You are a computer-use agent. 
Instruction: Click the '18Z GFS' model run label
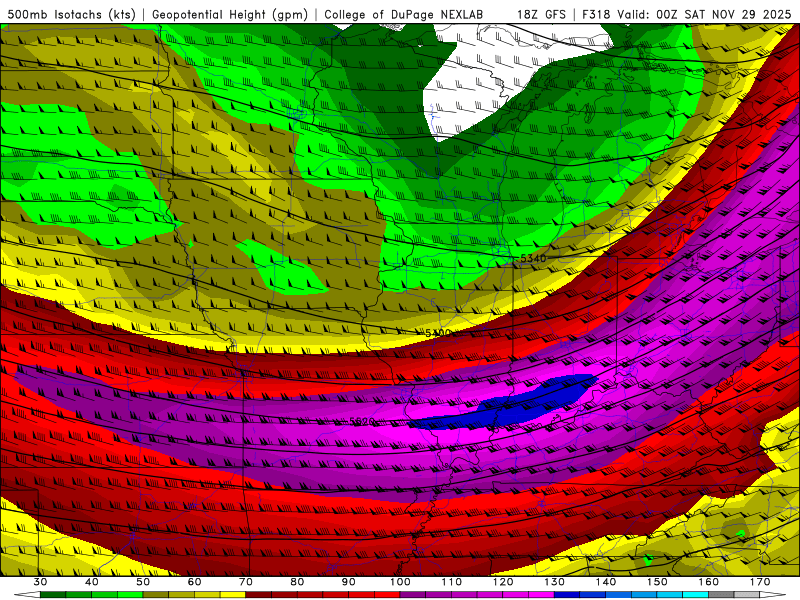click(541, 14)
